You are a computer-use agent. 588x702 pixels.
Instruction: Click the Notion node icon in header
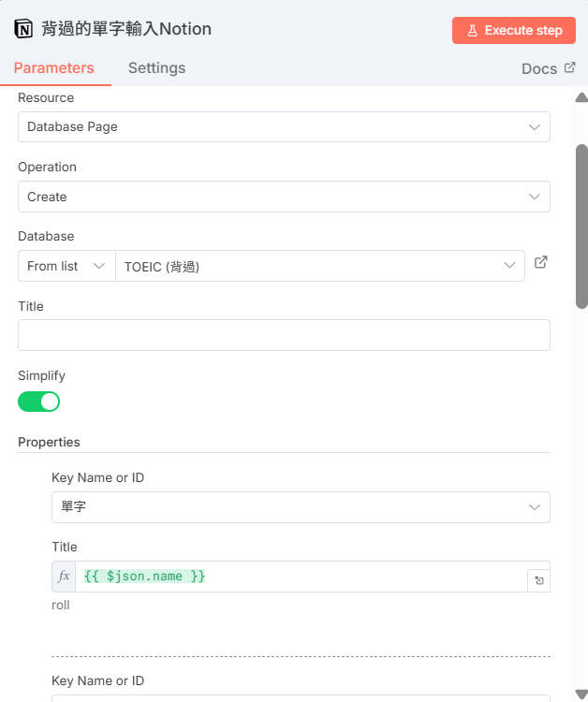(x=23, y=29)
